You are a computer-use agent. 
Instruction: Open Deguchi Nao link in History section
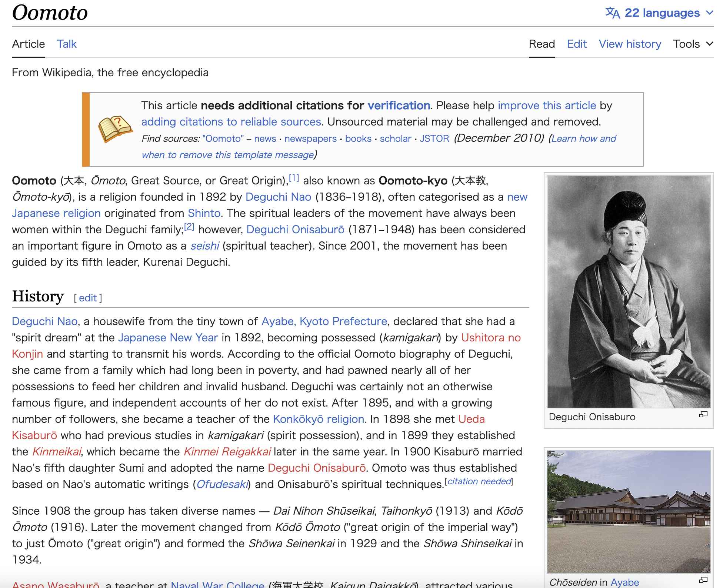(x=44, y=321)
